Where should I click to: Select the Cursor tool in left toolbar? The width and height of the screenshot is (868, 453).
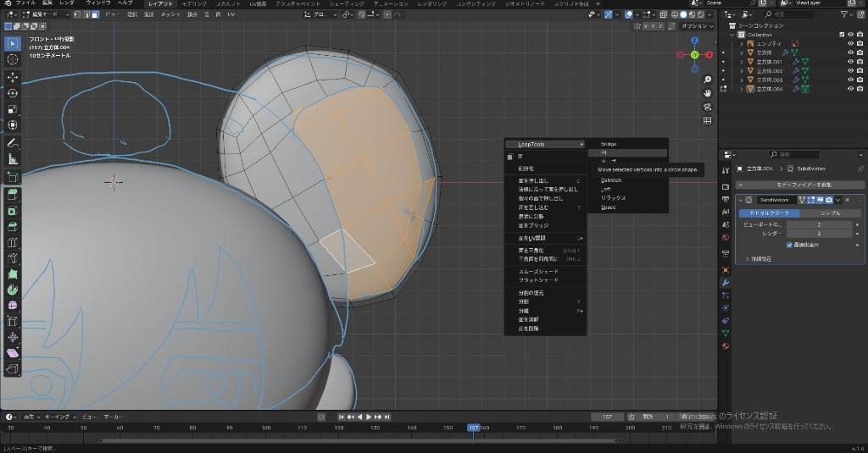[x=13, y=59]
